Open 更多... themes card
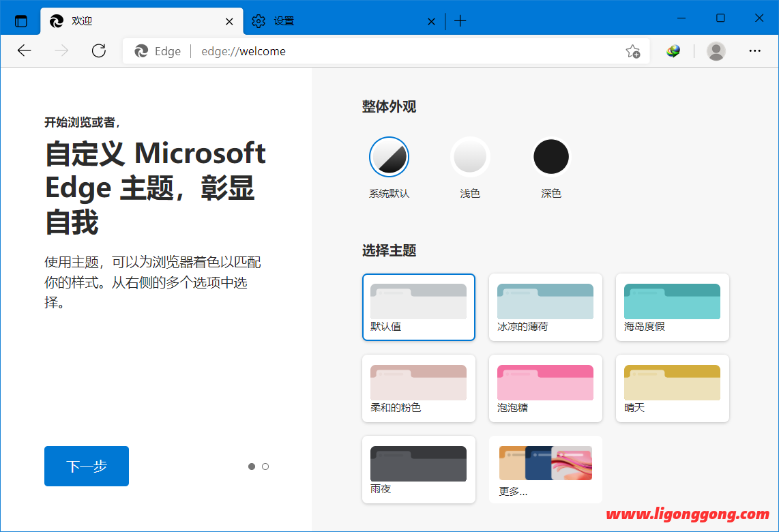Image resolution: width=779 pixels, height=532 pixels. pos(546,469)
